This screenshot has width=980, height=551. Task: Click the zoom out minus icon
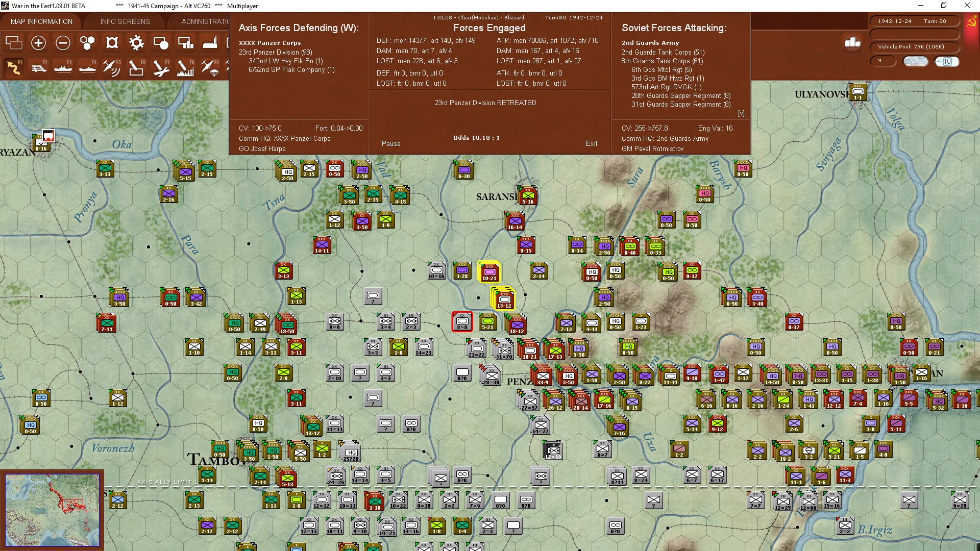coord(63,43)
